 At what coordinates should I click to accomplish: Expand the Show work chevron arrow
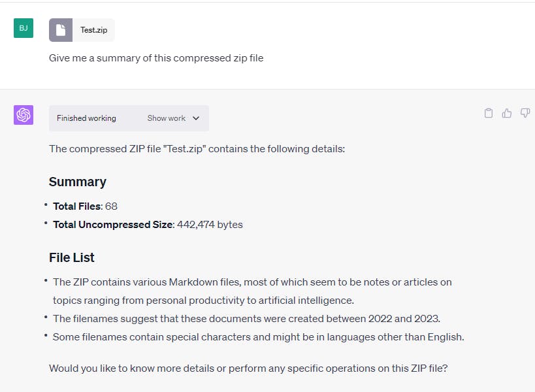(196, 118)
